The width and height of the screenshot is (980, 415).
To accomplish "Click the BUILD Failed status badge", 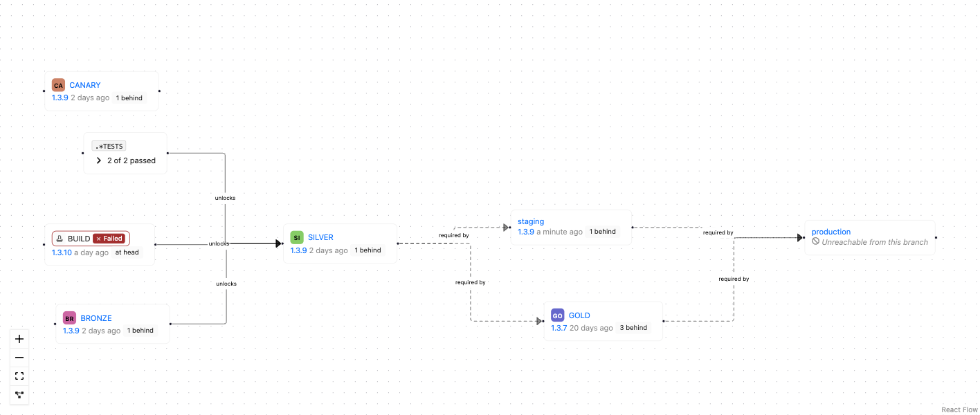I will click(x=109, y=239).
